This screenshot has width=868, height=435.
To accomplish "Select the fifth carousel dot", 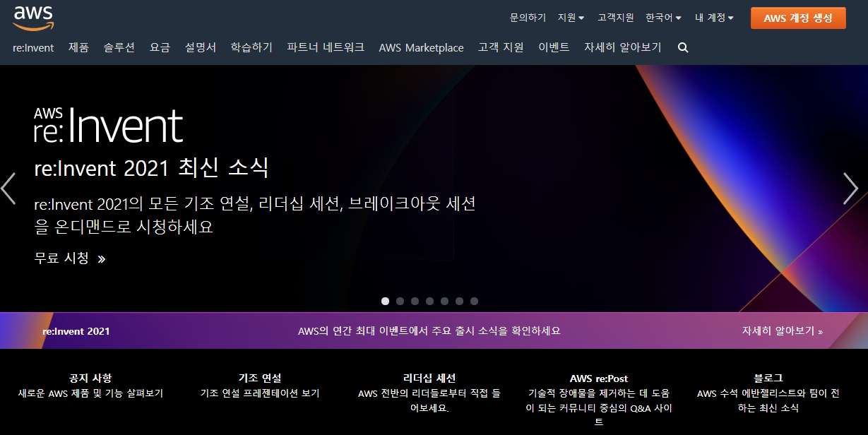I will click(x=444, y=301).
